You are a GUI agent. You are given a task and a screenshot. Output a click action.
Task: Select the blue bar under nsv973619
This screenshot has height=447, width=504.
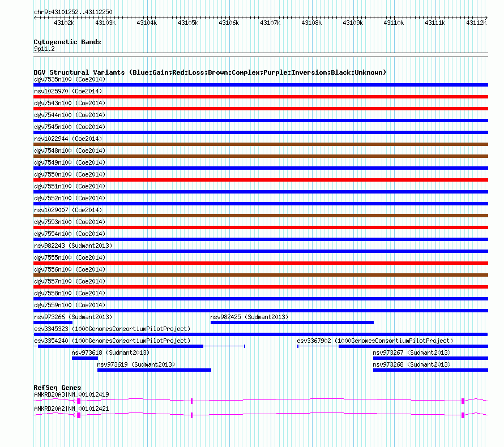pos(154,370)
